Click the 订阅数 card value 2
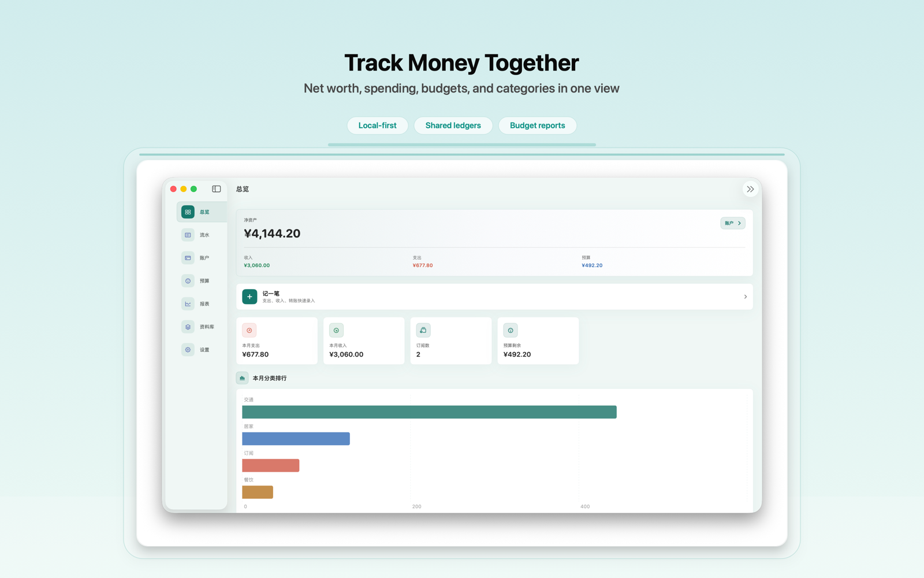 tap(418, 354)
